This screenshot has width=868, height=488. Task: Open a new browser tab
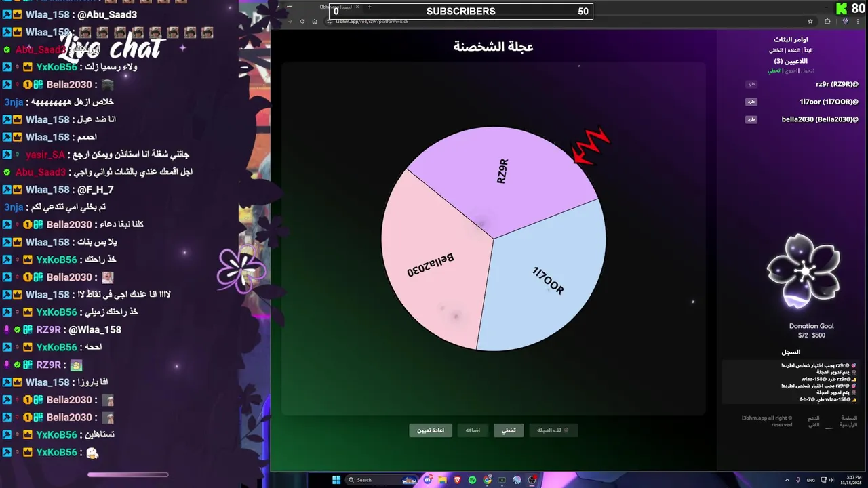(370, 7)
